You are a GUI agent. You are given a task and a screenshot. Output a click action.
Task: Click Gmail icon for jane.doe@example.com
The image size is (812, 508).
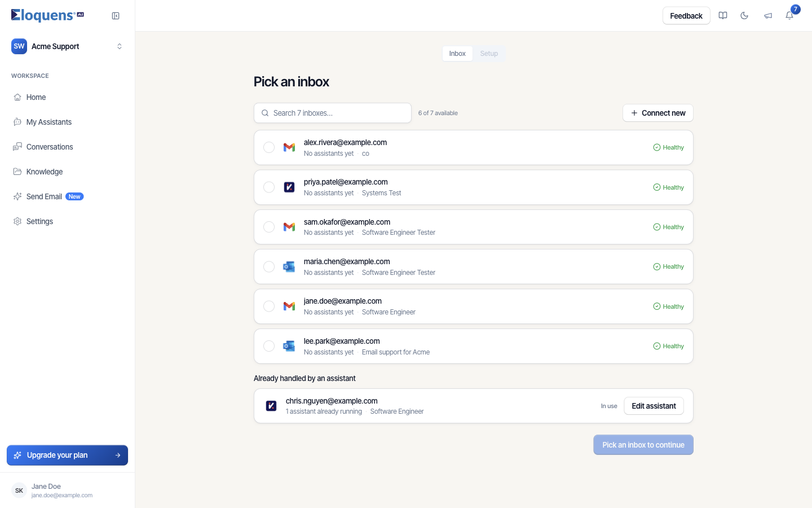point(289,306)
